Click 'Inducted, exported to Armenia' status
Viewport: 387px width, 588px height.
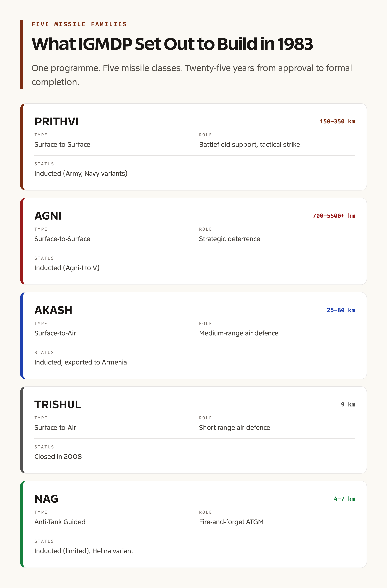pos(81,363)
